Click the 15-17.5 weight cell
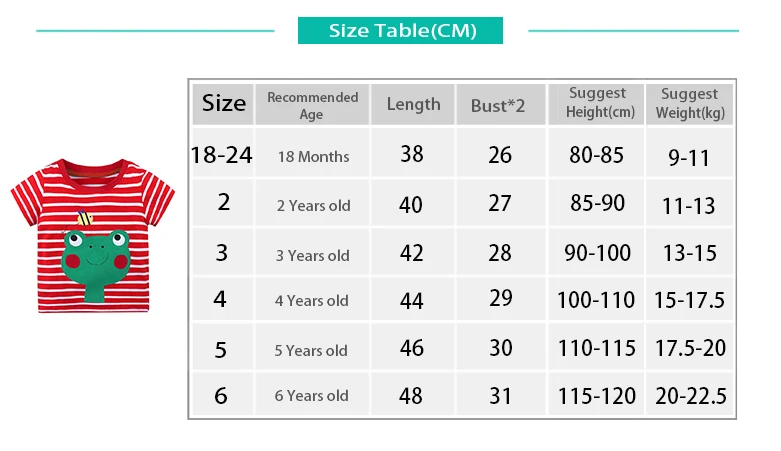Viewport: 781px width, 451px height. (690, 299)
